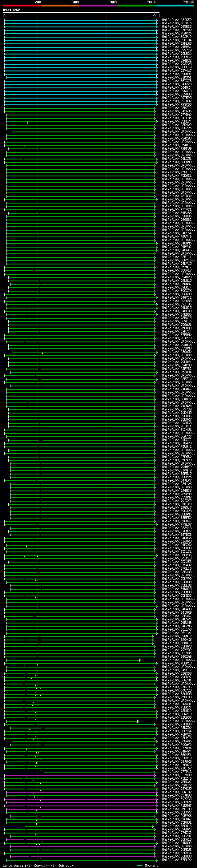Select the UniRef100_B8LY64 label
This screenshot has width=197, height=868.
click(177, 731)
